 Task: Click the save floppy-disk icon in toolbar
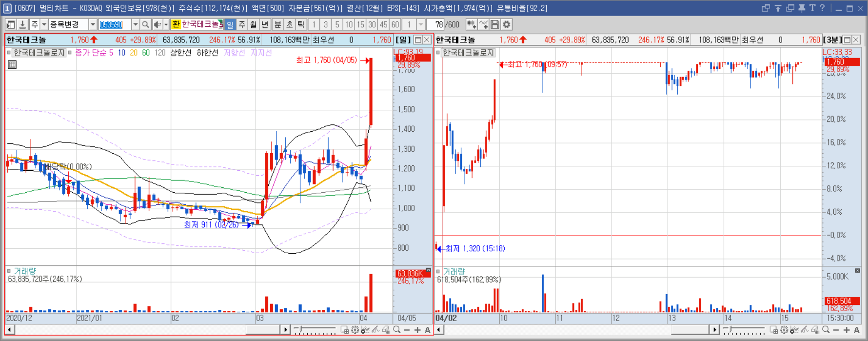pos(495,24)
